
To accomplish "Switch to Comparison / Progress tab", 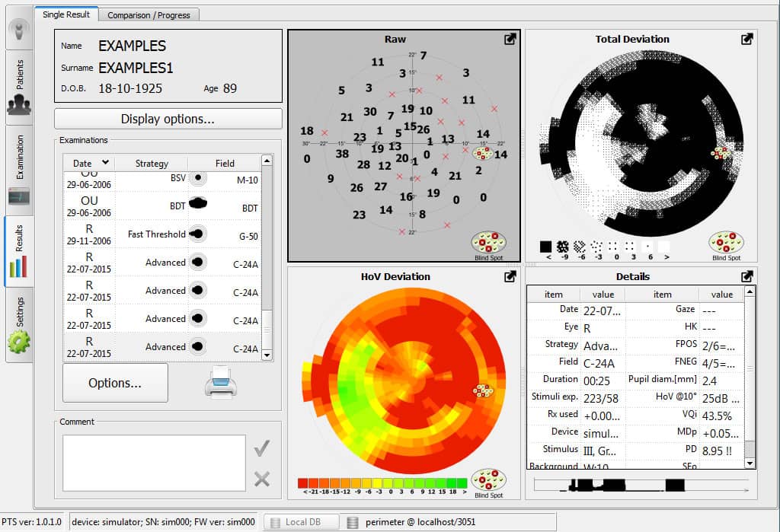I will tap(149, 15).
